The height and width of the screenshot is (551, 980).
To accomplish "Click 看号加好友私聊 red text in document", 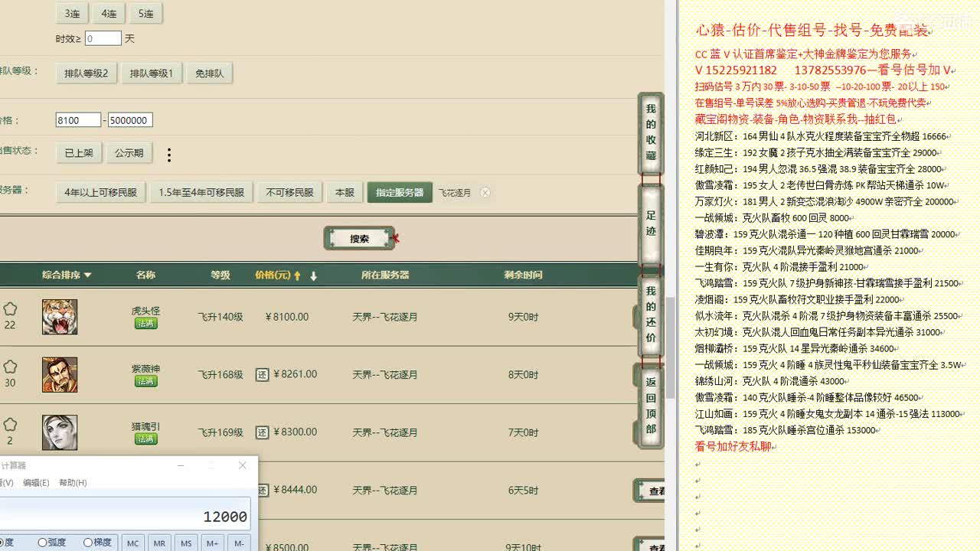I will 733,446.
